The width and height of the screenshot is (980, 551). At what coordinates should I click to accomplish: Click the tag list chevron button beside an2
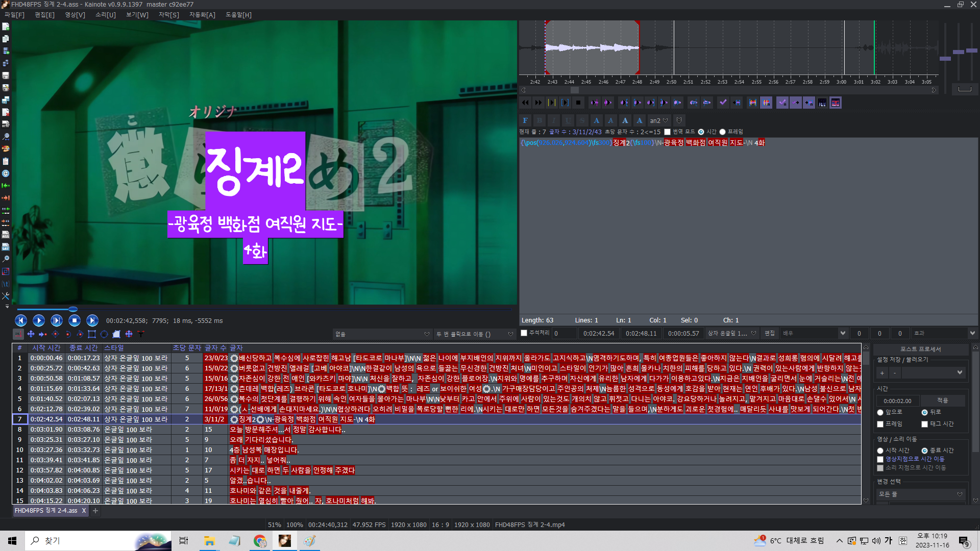pos(679,120)
